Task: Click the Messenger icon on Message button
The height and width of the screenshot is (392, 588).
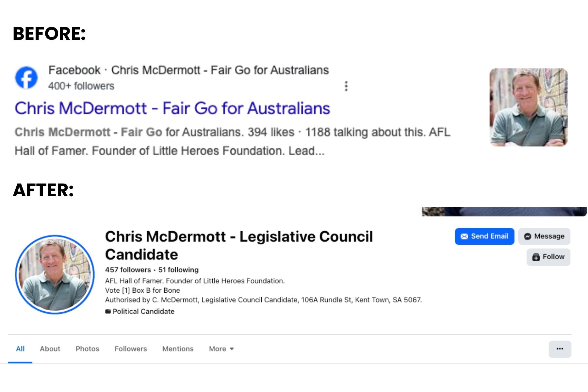Action: pos(528,237)
